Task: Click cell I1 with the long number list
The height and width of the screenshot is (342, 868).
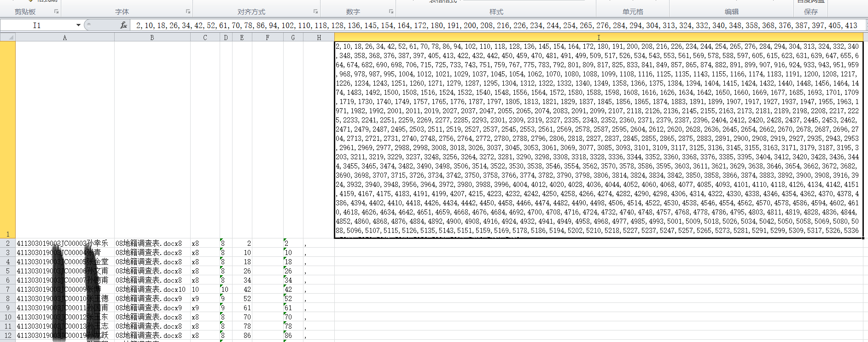Action: coord(599,140)
